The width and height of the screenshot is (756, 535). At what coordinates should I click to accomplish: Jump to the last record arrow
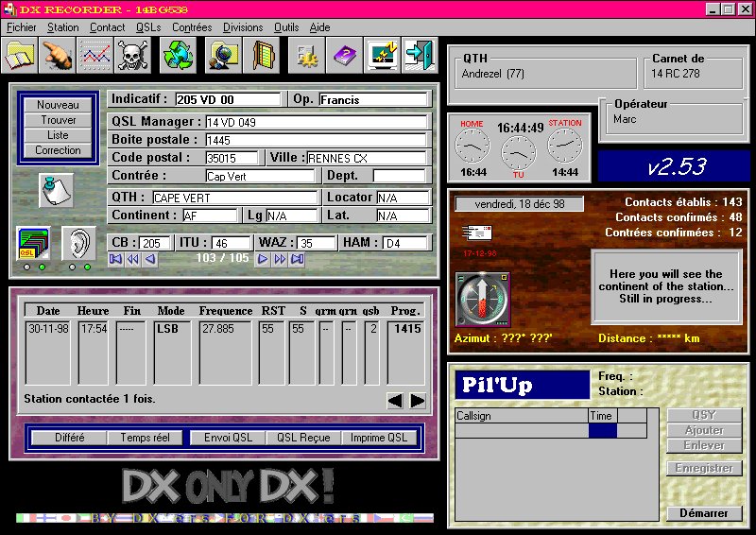[297, 259]
